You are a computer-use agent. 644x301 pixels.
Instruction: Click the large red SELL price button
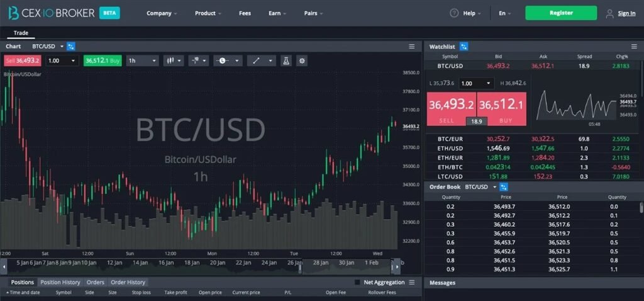click(450, 108)
